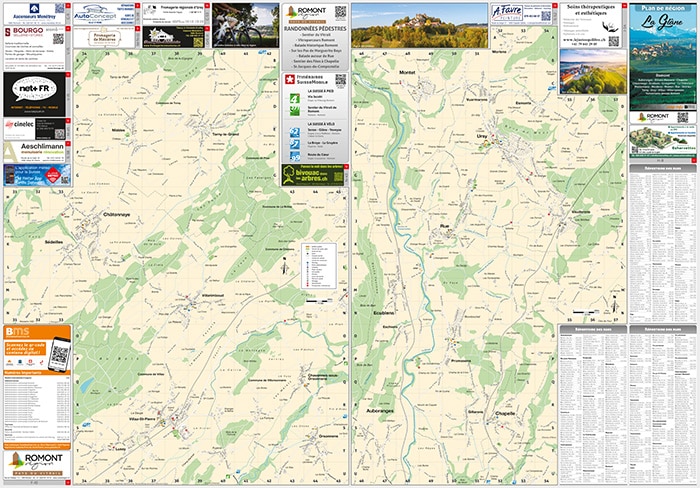The image size is (700, 488).
Task: Click the Gillarens village label
Action: (475, 412)
